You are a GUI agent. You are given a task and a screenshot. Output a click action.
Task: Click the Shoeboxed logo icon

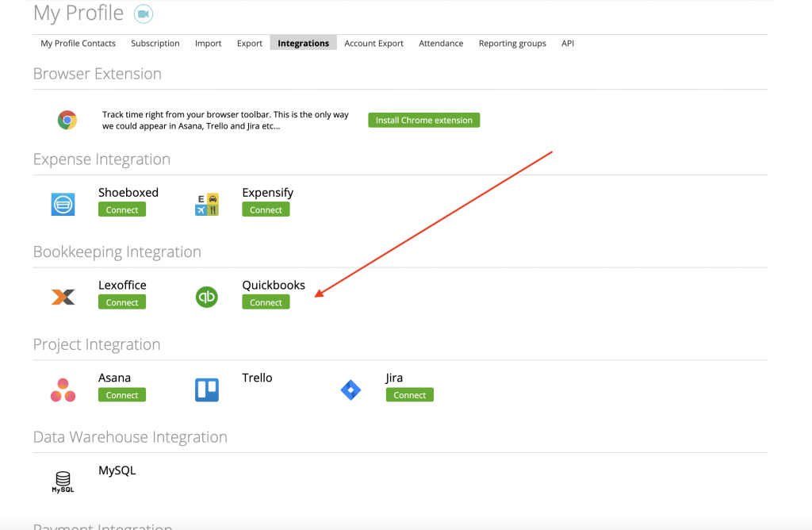pyautogui.click(x=63, y=204)
